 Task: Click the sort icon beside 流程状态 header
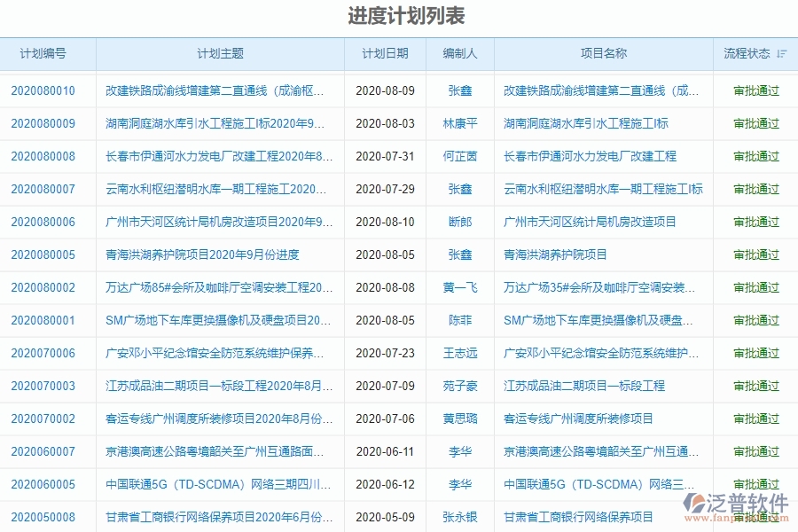click(780, 53)
